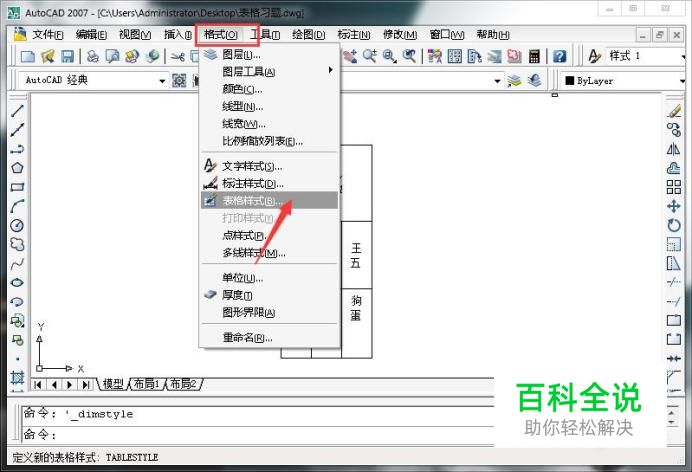Open the 标注 menu
This screenshot has height=472, width=692.
point(354,34)
